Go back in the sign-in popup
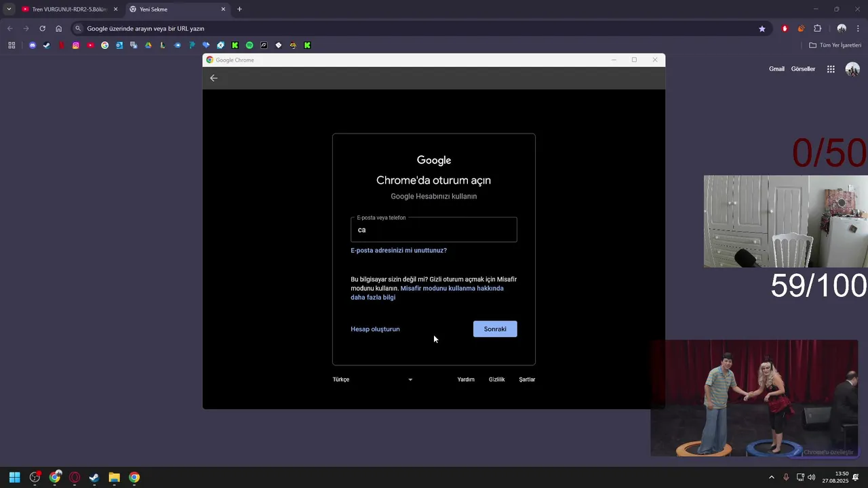The image size is (868, 488). pyautogui.click(x=214, y=78)
